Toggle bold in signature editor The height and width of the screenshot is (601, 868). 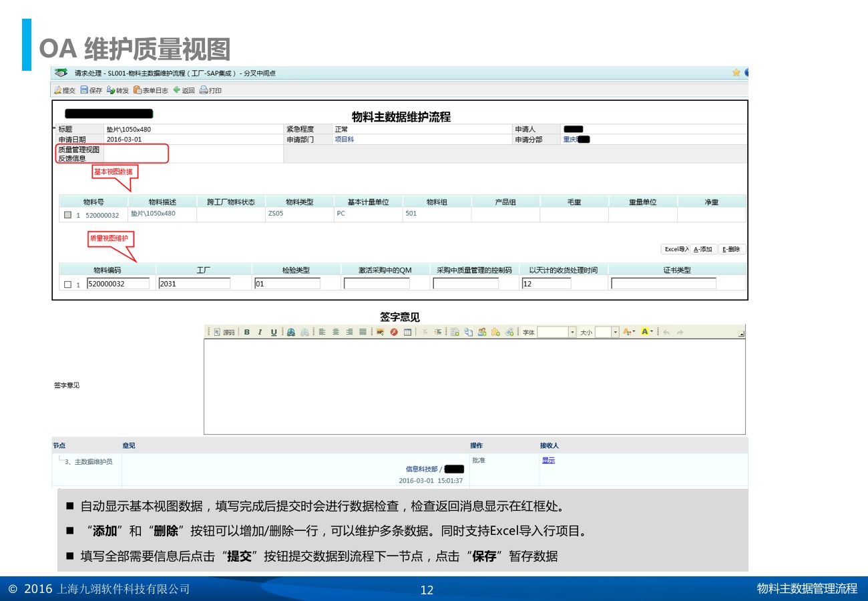click(x=246, y=332)
